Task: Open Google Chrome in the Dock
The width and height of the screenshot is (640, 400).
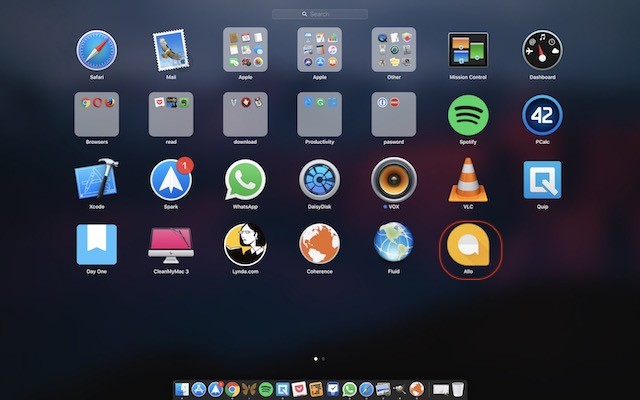Action: click(x=232, y=389)
